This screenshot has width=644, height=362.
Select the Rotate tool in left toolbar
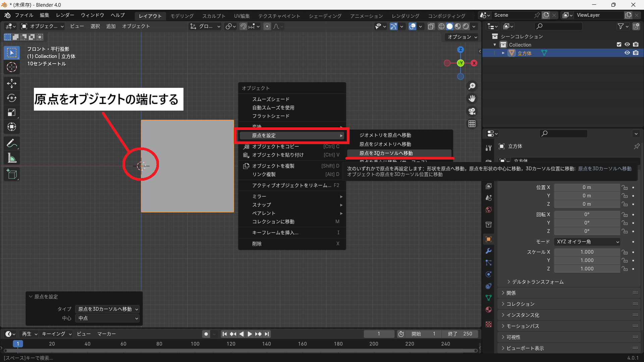tap(12, 98)
